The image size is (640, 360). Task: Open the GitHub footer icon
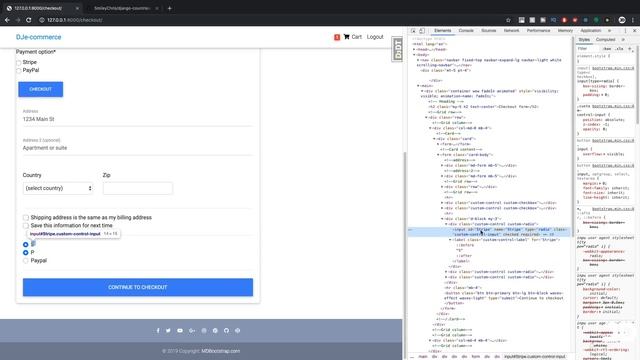(226, 331)
